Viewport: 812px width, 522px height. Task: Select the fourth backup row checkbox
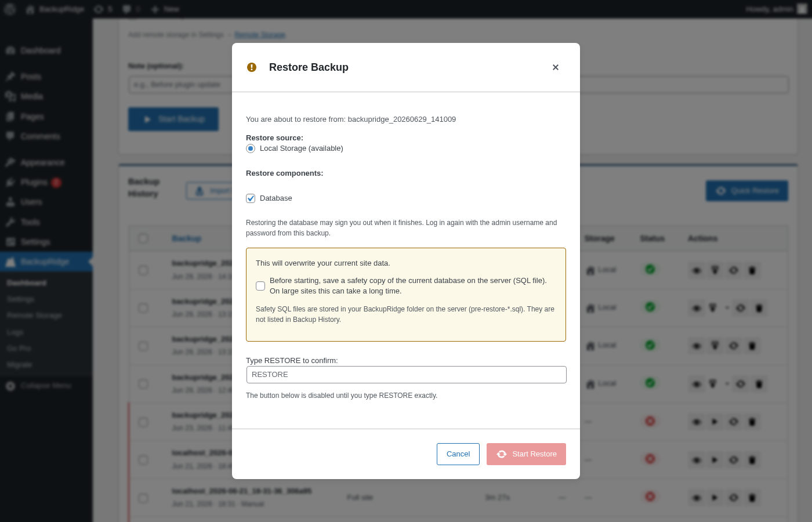[x=143, y=384]
